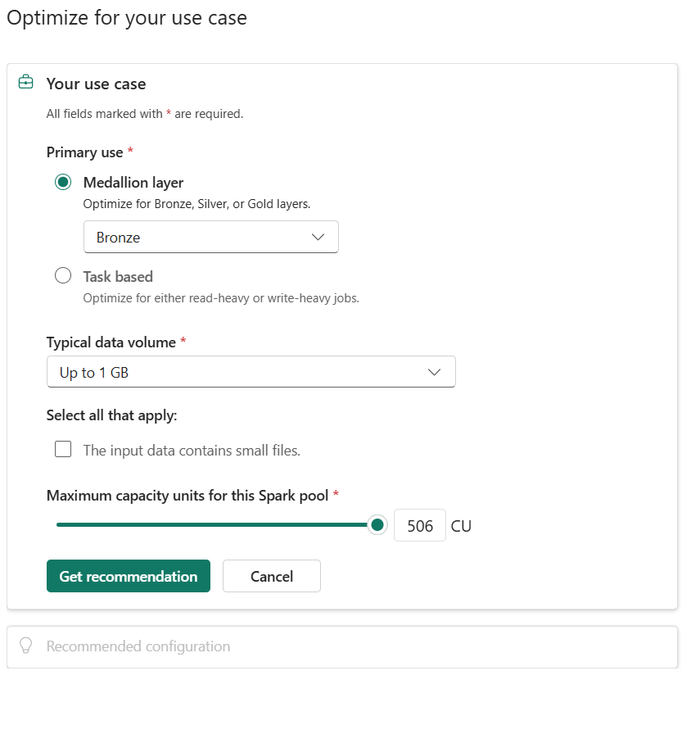Click the lightbulb icon in Recommended configuration

pyautogui.click(x=25, y=646)
